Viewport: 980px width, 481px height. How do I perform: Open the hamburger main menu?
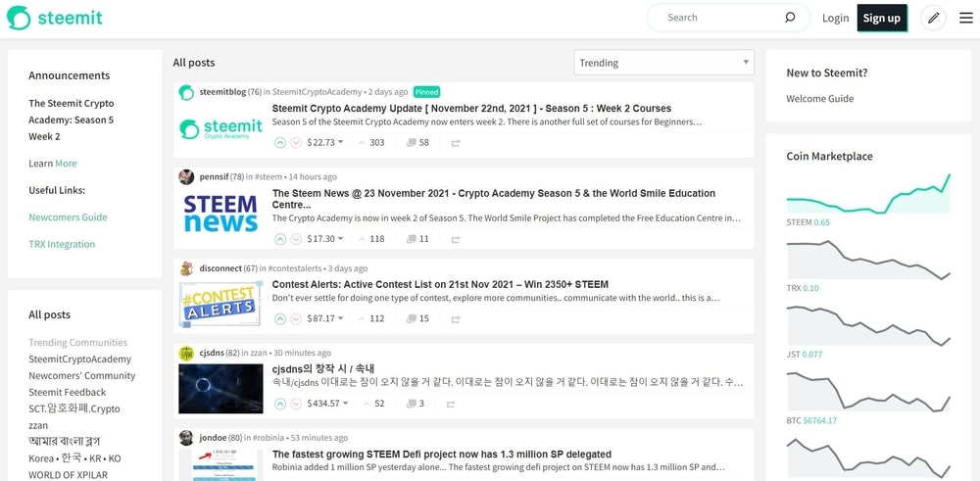(x=966, y=18)
